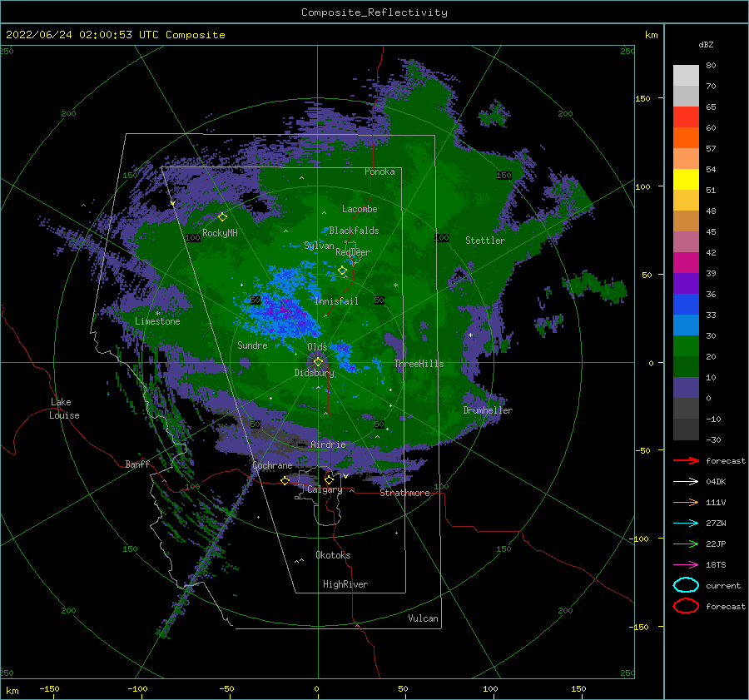Click the 150 tick on right km axis
Screen dimensions: 749x700
tap(642, 98)
